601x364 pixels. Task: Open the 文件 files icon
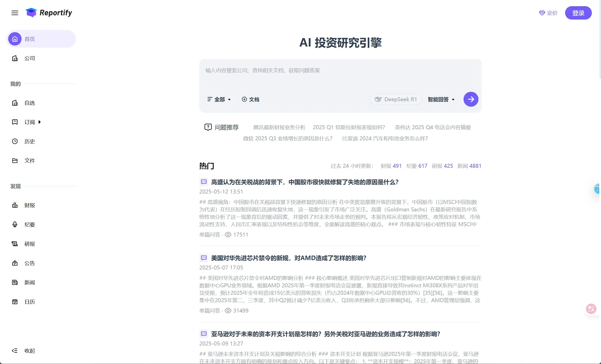coord(15,161)
